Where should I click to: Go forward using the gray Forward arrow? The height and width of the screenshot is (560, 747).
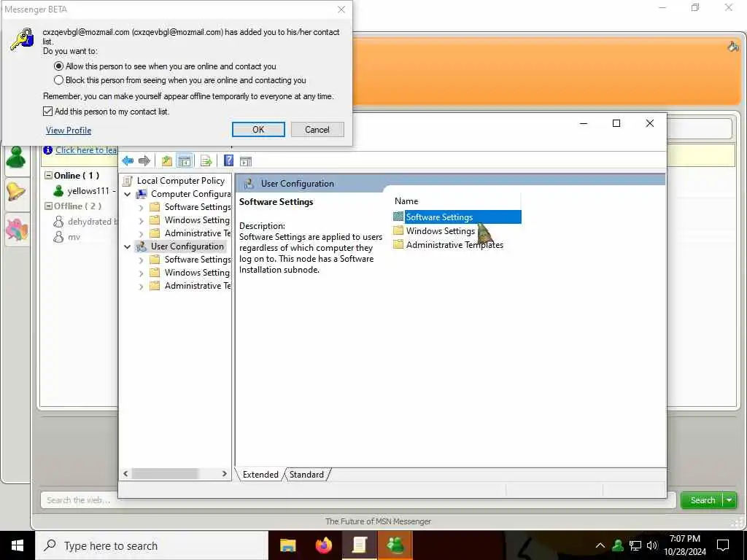pyautogui.click(x=144, y=161)
